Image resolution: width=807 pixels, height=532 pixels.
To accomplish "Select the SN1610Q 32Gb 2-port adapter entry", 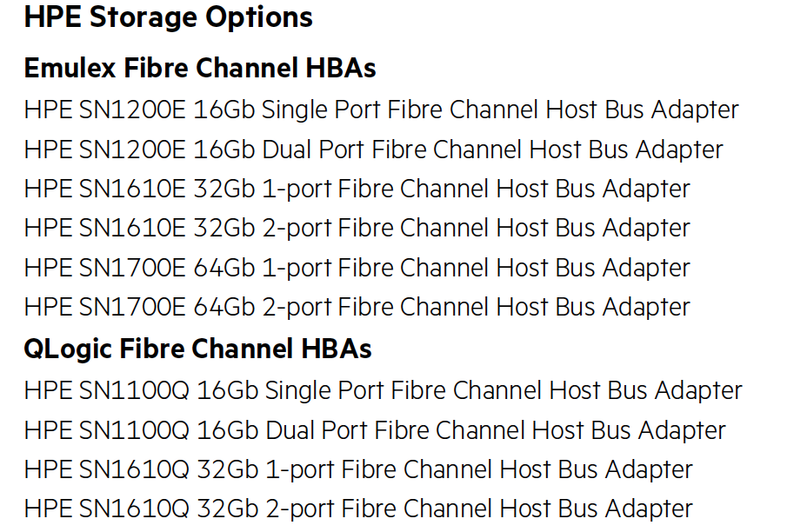I will [359, 509].
